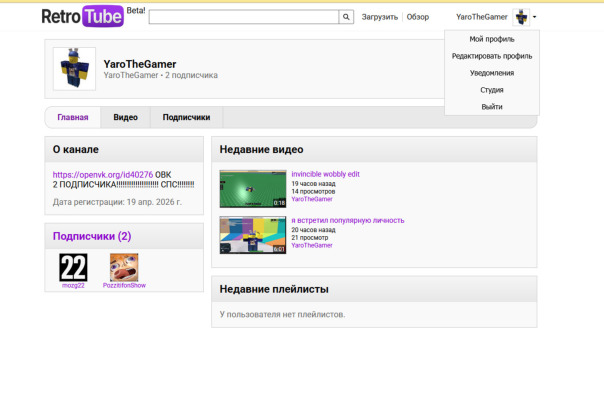Click PozzitifonShow subscriber avatar
This screenshot has height=401, width=604.
point(124,267)
